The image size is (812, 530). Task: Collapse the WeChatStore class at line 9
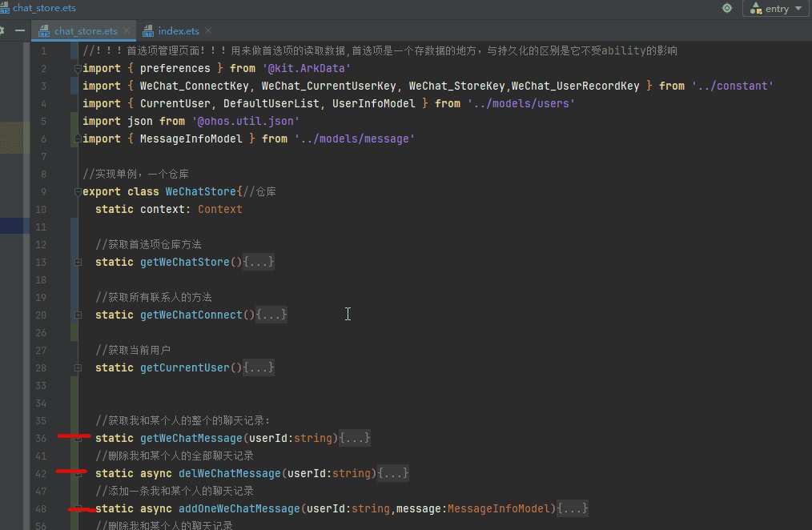(78, 192)
